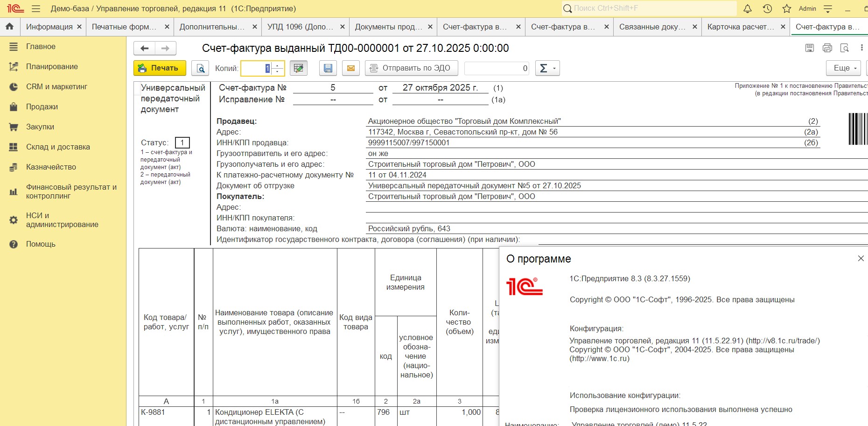This screenshot has width=868, height=426.
Task: Toggle the spreadsheet edit mode button
Action: (299, 68)
